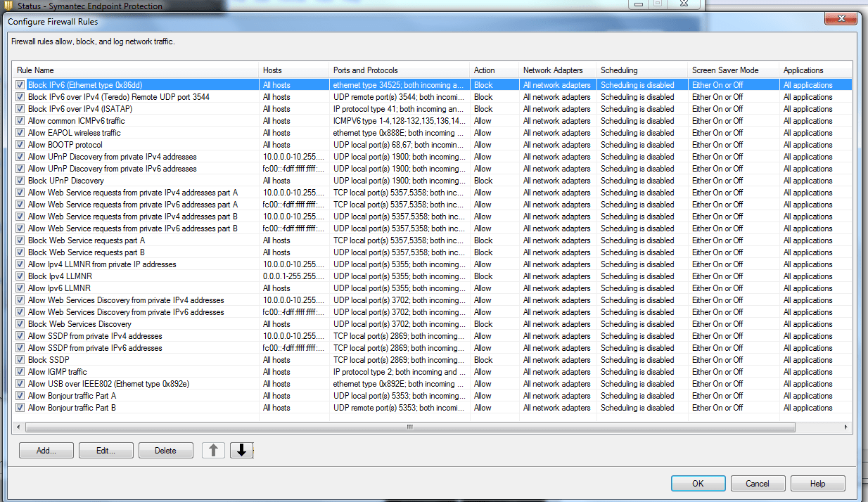Click the Action column header
This screenshot has width=868, height=502.
[x=485, y=70]
